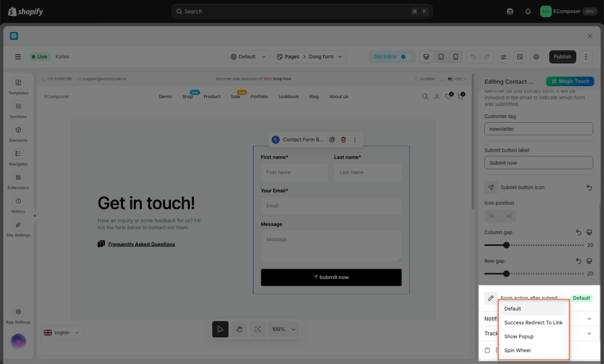604x364 pixels.
Task: Open the Navigator panel
Action: point(18,157)
